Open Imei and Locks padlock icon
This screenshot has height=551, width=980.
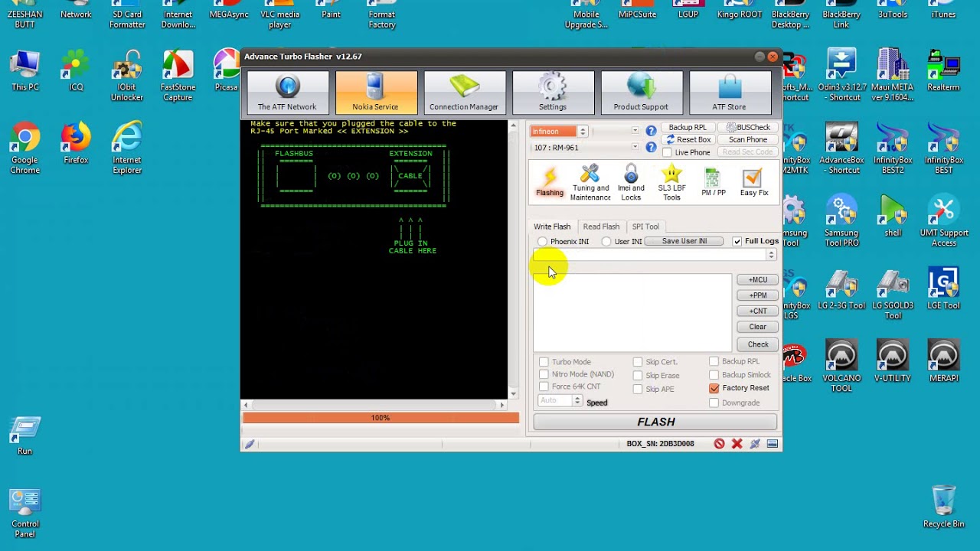(631, 183)
